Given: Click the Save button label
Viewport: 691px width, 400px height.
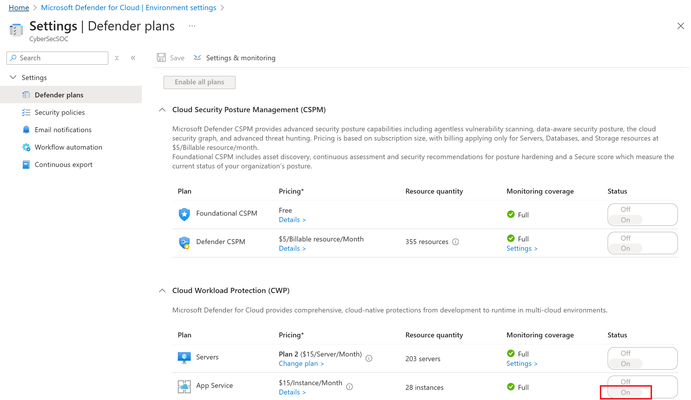Looking at the screenshot, I should coord(177,58).
